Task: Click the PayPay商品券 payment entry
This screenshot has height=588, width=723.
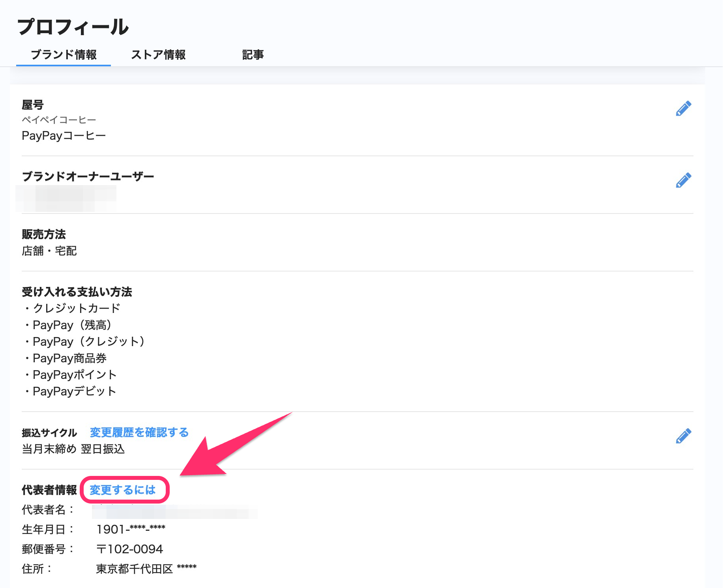Action: coord(69,358)
